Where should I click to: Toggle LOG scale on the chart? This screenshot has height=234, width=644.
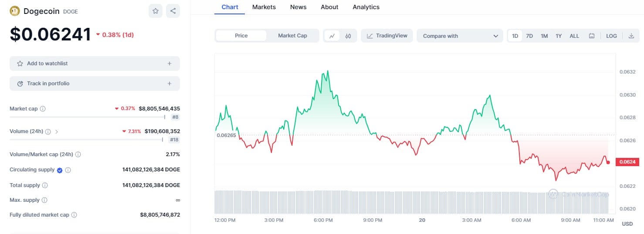click(x=611, y=36)
